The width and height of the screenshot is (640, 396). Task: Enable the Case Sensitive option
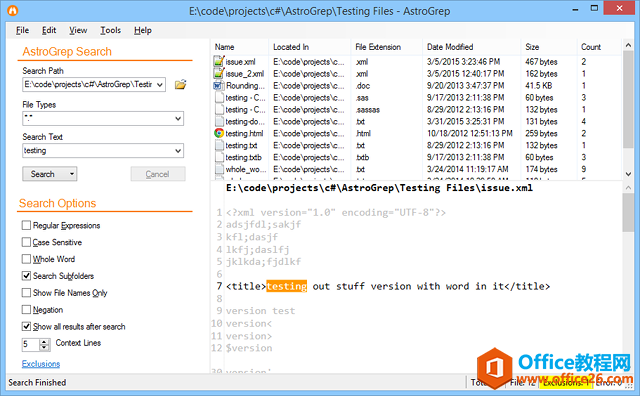coord(26,242)
